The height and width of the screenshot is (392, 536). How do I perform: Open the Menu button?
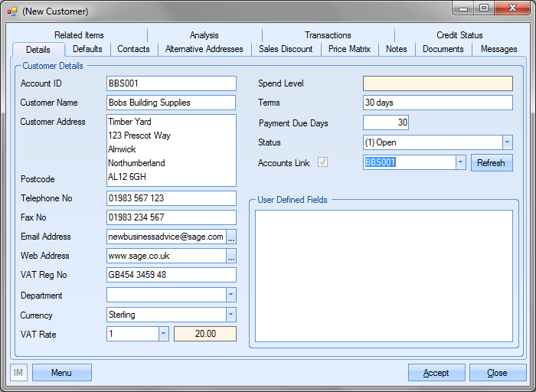(x=61, y=373)
